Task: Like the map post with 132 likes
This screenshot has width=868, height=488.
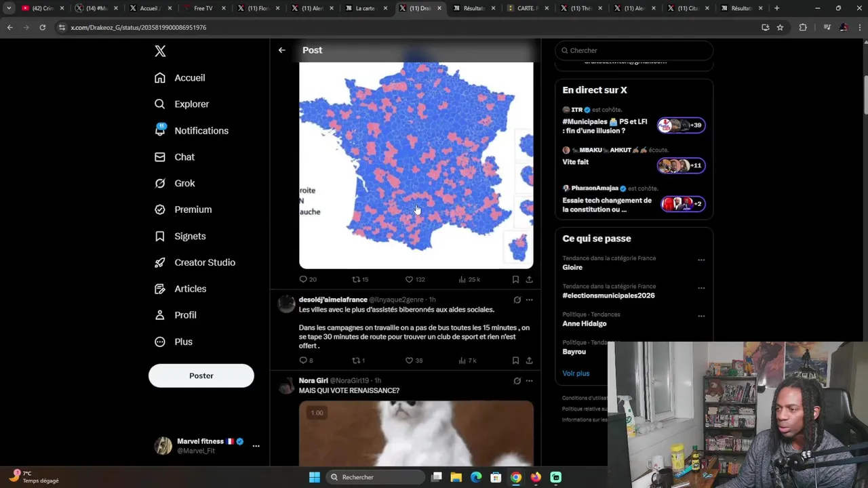Action: [x=415, y=279]
